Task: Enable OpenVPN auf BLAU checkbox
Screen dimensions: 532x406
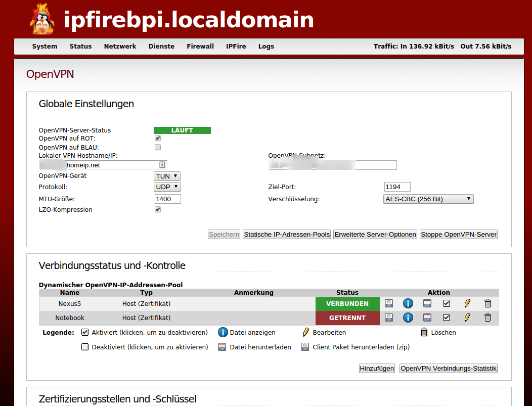Action: pyautogui.click(x=158, y=147)
